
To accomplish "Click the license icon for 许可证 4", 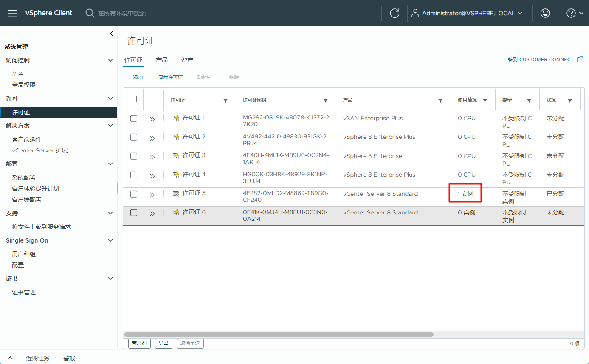I will coord(176,175).
